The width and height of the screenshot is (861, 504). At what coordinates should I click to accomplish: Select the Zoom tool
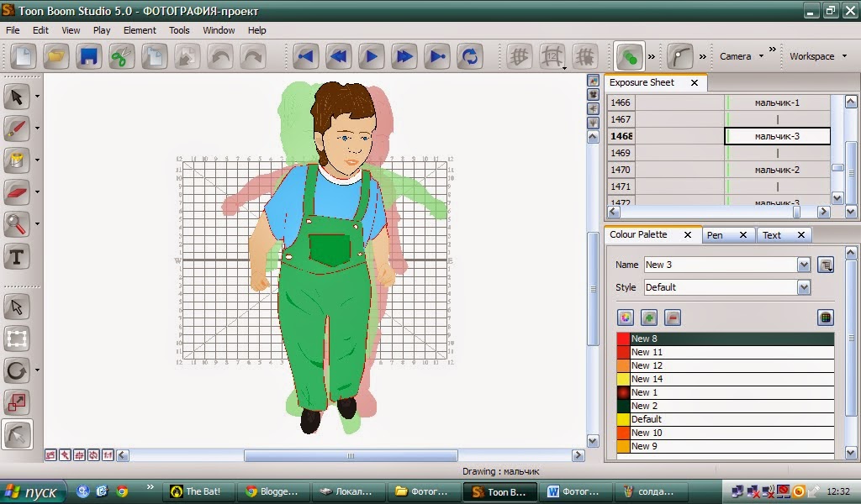click(15, 223)
